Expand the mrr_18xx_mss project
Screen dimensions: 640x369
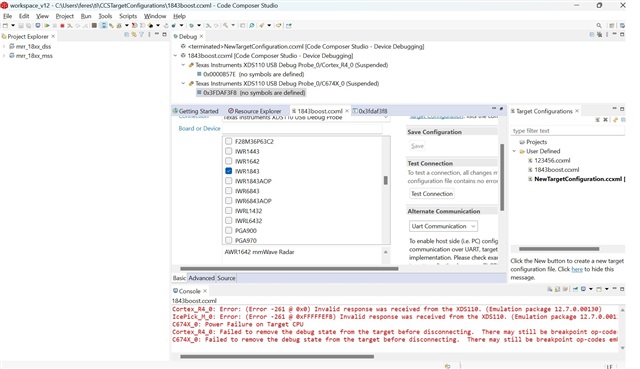tap(4, 56)
